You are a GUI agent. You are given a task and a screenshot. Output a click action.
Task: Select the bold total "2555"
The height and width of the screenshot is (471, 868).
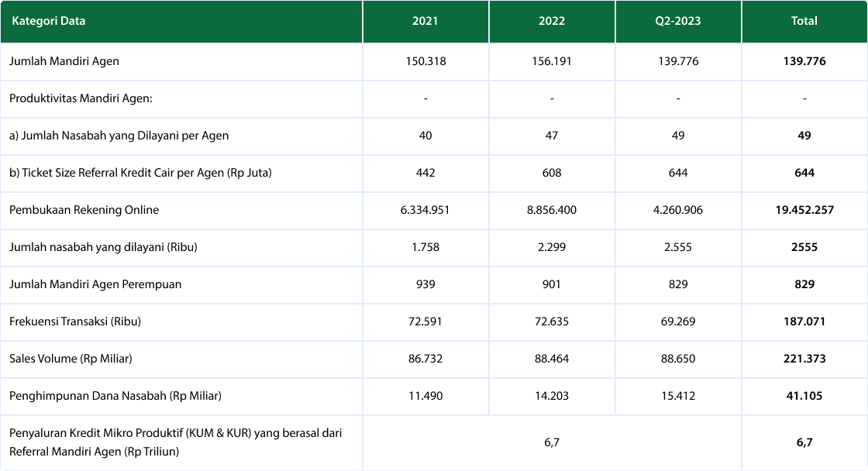tap(804, 247)
